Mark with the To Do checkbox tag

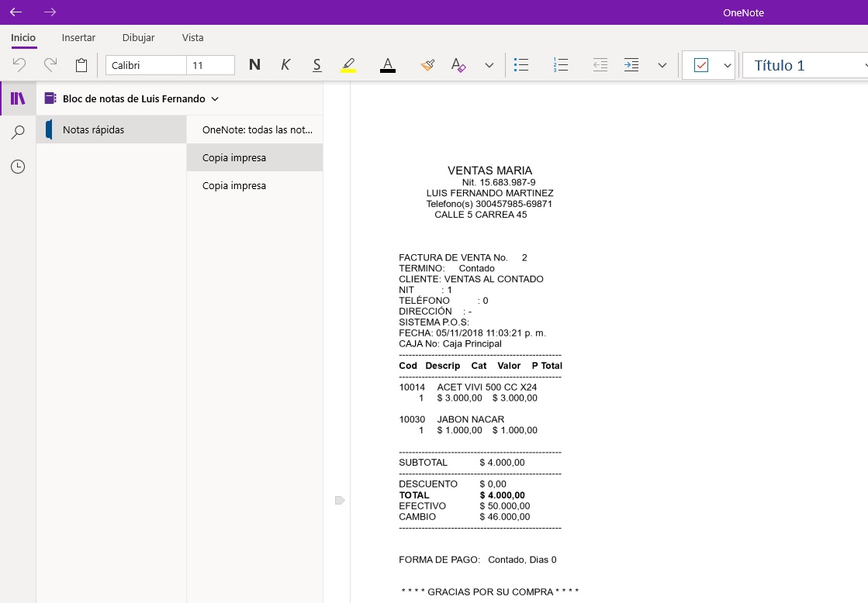point(701,65)
